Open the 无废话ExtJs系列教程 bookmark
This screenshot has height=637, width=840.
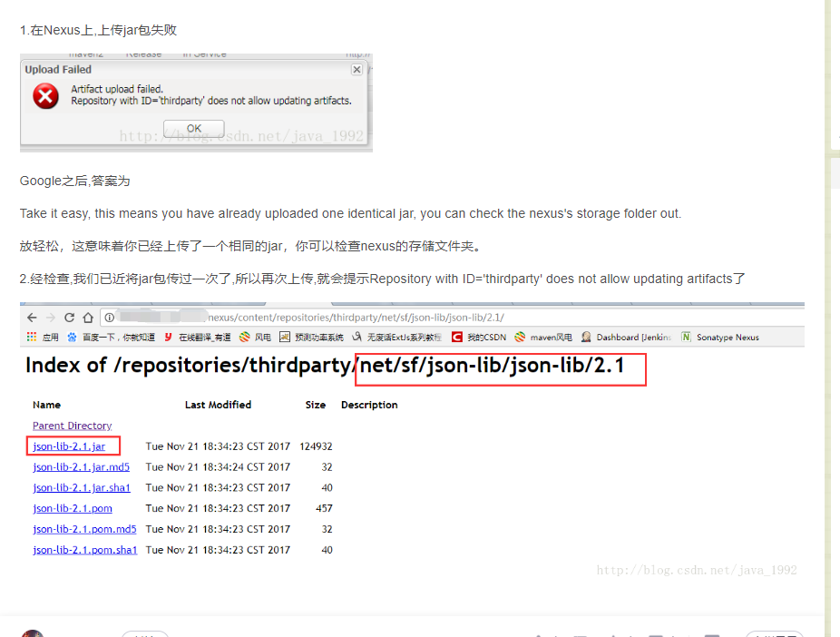click(397, 337)
